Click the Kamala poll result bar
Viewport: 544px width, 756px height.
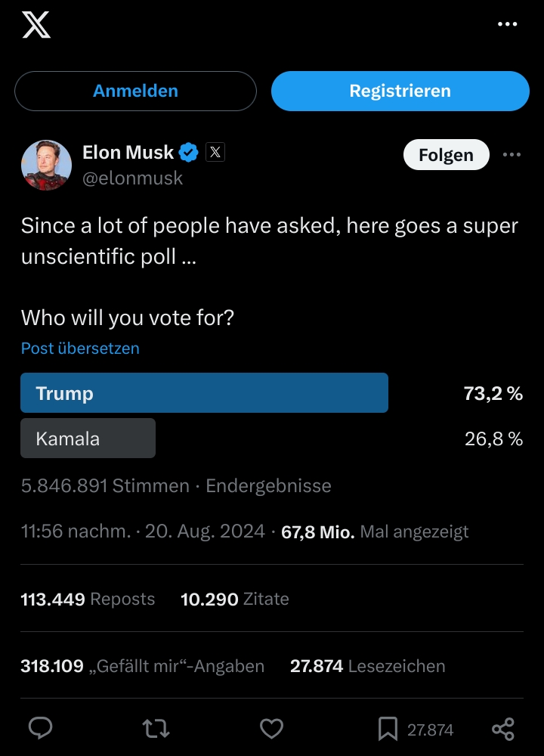pos(88,438)
